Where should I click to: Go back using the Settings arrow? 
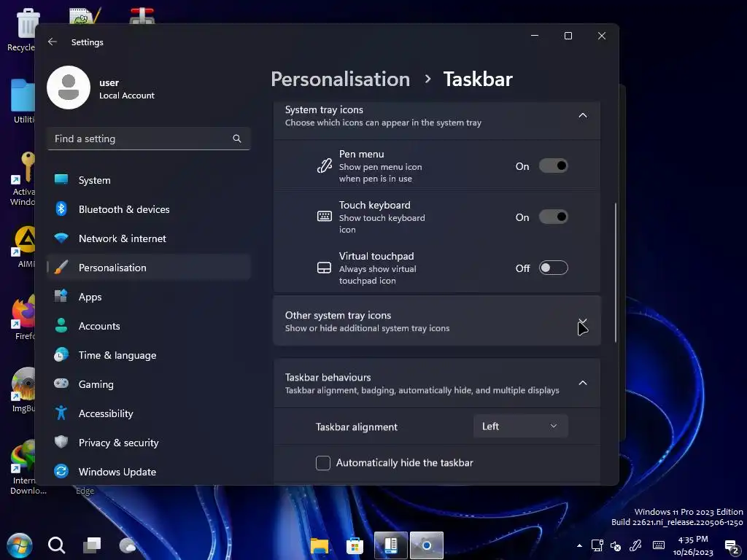[53, 42]
